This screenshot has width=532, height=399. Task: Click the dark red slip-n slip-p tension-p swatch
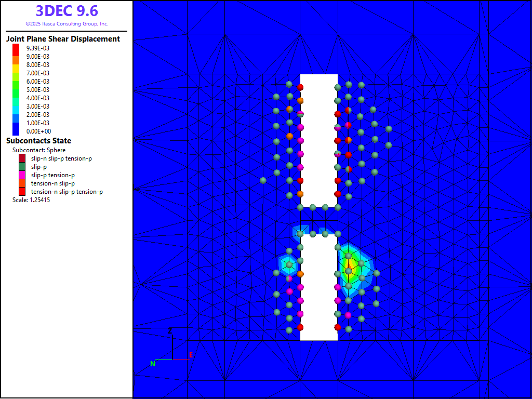pyautogui.click(x=22, y=158)
